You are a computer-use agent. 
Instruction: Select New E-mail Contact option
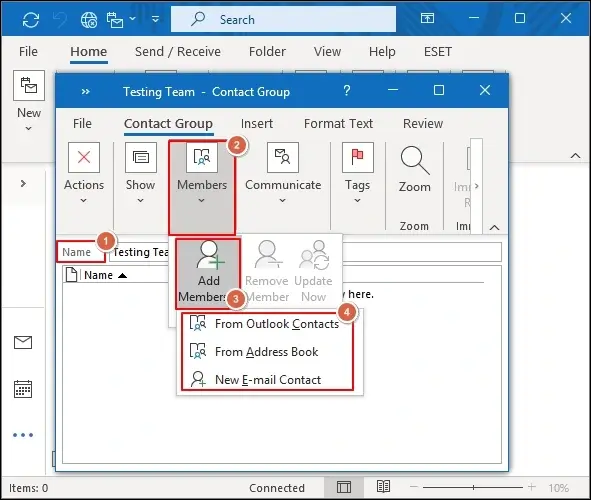pos(268,379)
